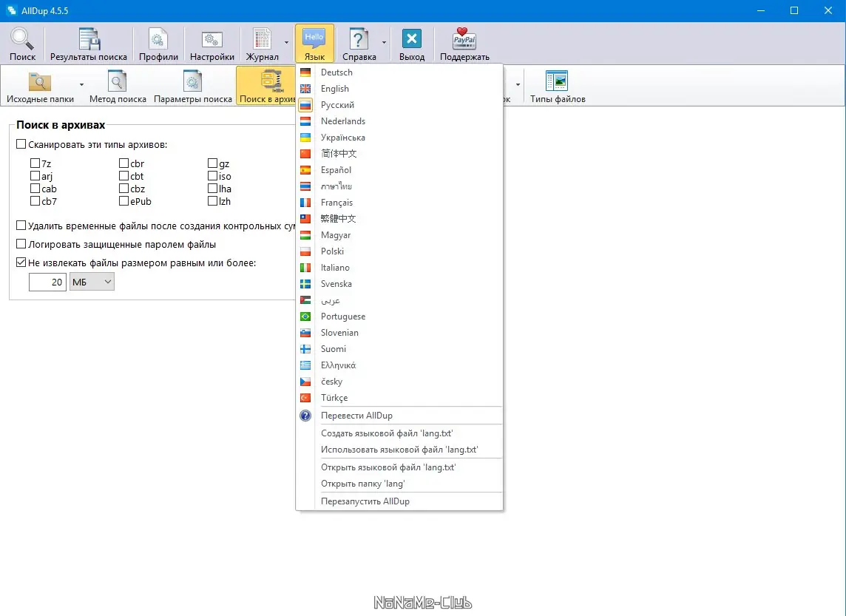Image resolution: width=846 pixels, height=616 pixels.
Task: Click Перезапустить AllDup
Action: [365, 501]
